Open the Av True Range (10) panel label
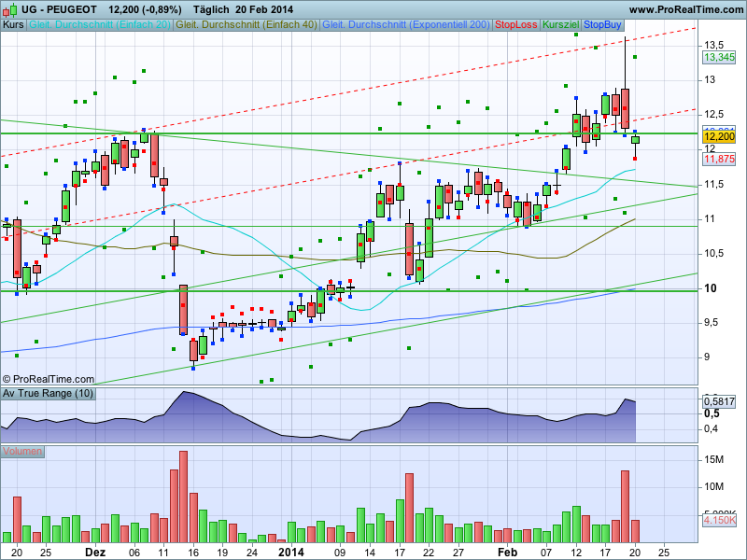Screen dimensions: 747x560 tap(49, 393)
